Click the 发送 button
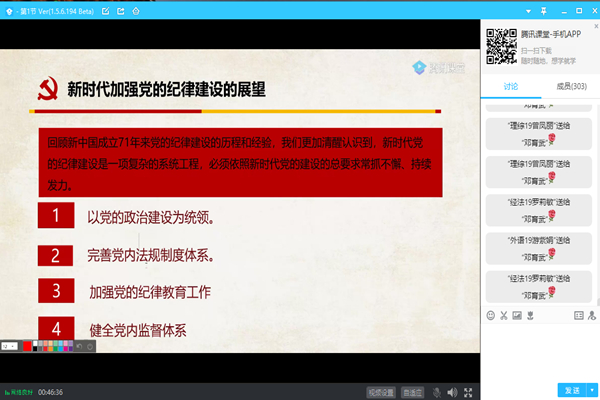Screen dimensions: 600x400 click(x=572, y=390)
